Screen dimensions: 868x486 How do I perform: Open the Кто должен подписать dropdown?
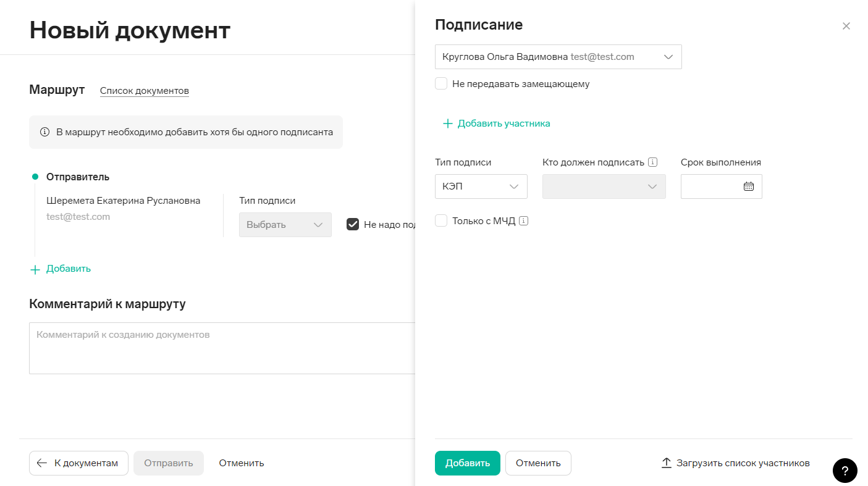click(604, 186)
